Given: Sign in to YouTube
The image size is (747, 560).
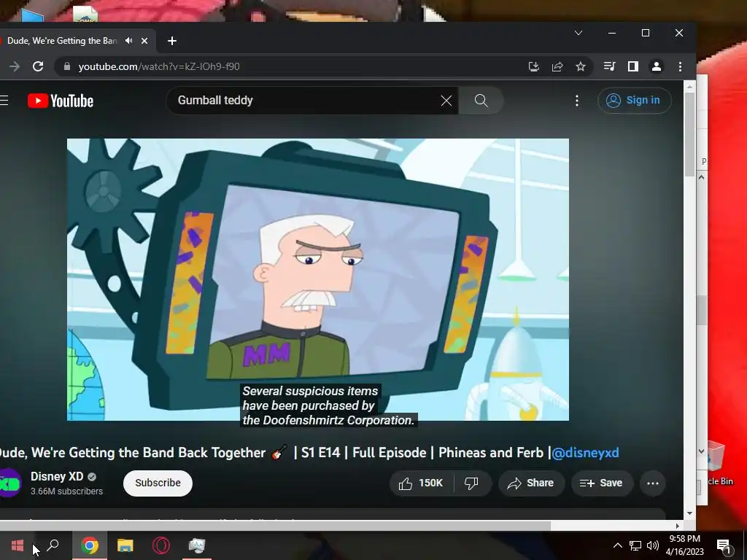Looking at the screenshot, I should tap(634, 101).
